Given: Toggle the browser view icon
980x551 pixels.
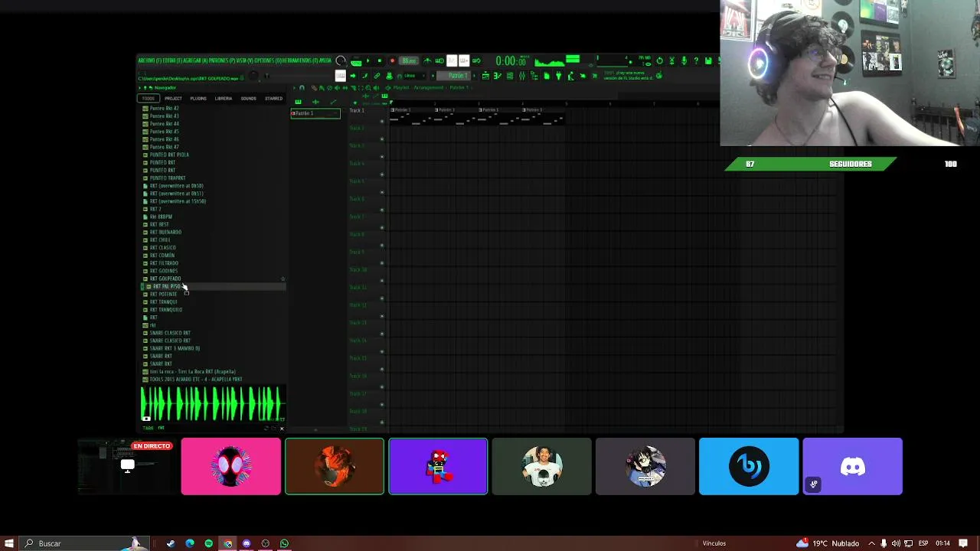Looking at the screenshot, I should 534,76.
